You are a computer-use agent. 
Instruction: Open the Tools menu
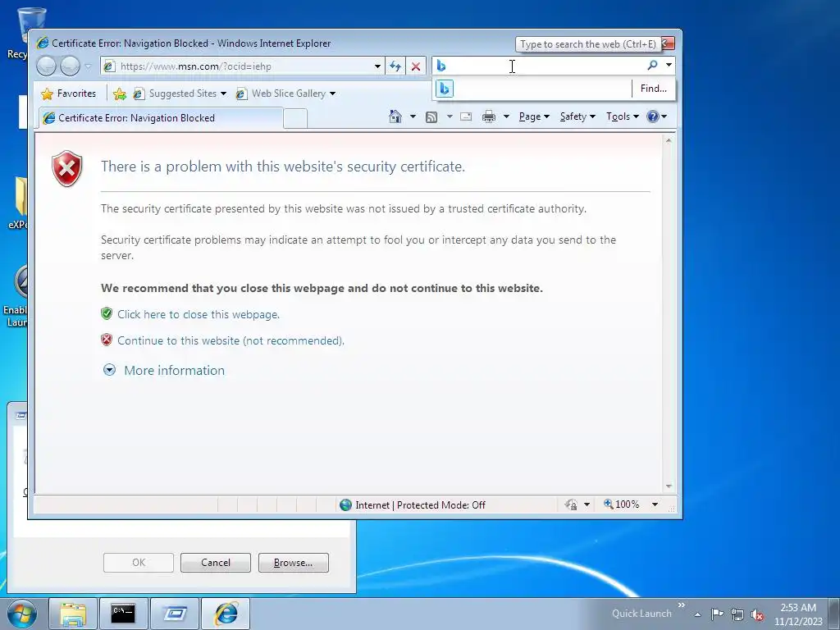pyautogui.click(x=623, y=116)
